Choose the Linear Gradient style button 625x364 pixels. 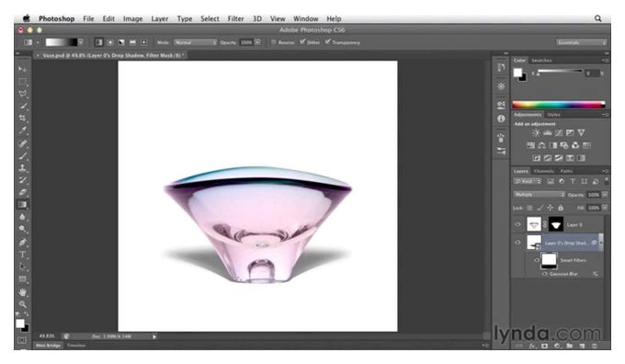(99, 42)
